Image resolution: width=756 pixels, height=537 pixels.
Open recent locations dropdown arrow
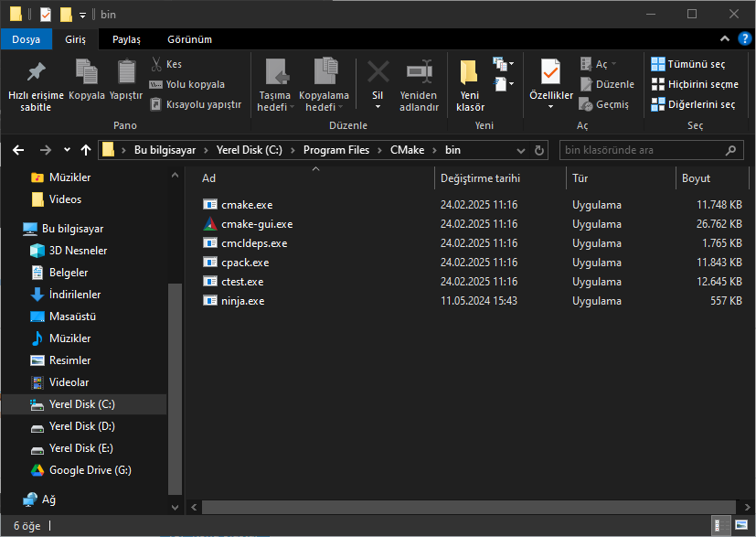[67, 151]
